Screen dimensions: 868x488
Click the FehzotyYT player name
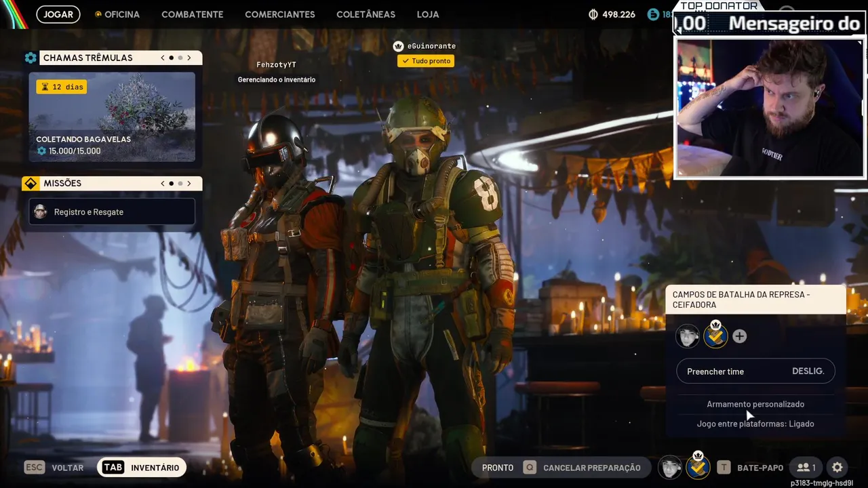coord(276,65)
